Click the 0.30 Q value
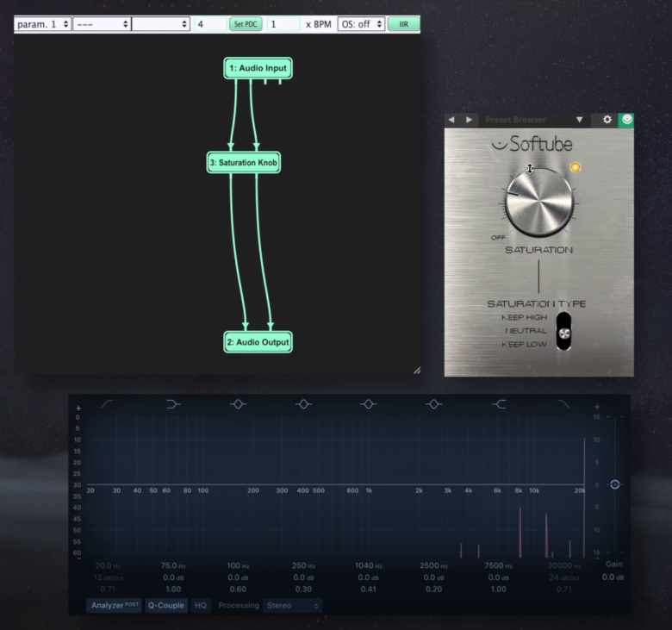This screenshot has width=672, height=630. [303, 589]
